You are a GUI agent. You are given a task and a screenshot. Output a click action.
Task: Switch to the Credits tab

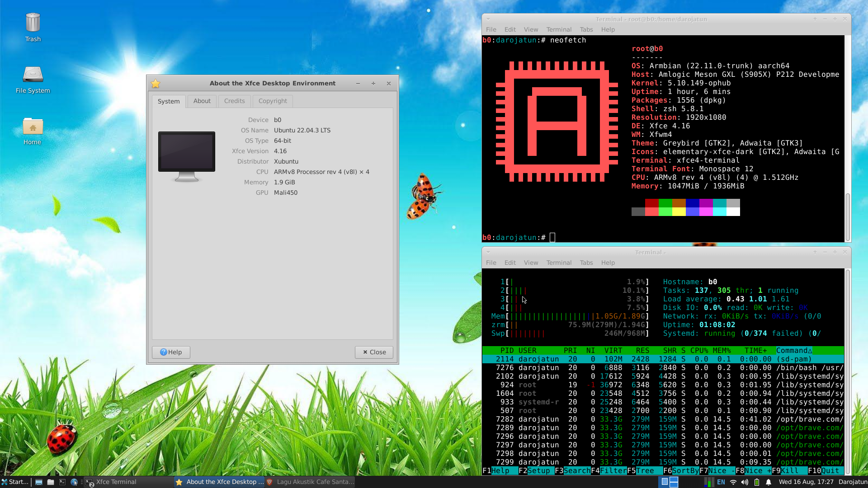[x=234, y=101]
